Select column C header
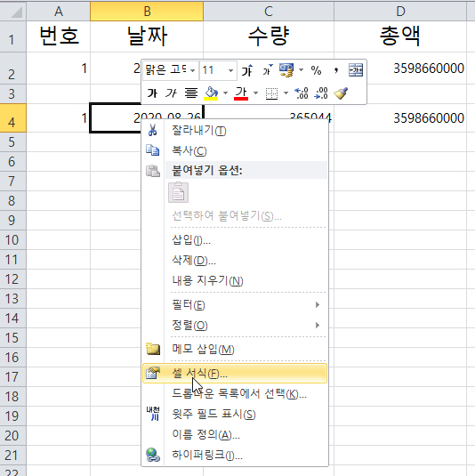475x476 pixels. (269, 12)
